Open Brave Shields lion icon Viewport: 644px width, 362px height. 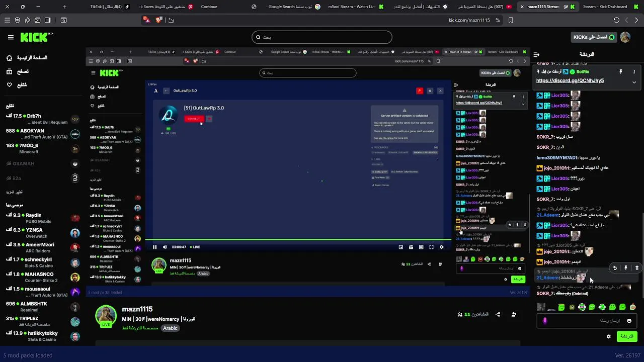click(x=159, y=20)
